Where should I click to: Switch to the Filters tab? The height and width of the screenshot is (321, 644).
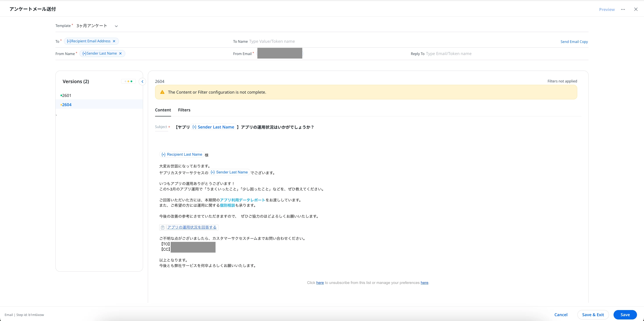coord(184,110)
